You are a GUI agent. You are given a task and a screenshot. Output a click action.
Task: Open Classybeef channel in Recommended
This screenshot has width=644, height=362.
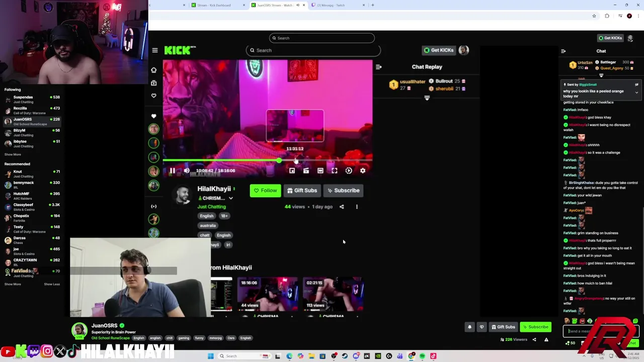click(32, 207)
